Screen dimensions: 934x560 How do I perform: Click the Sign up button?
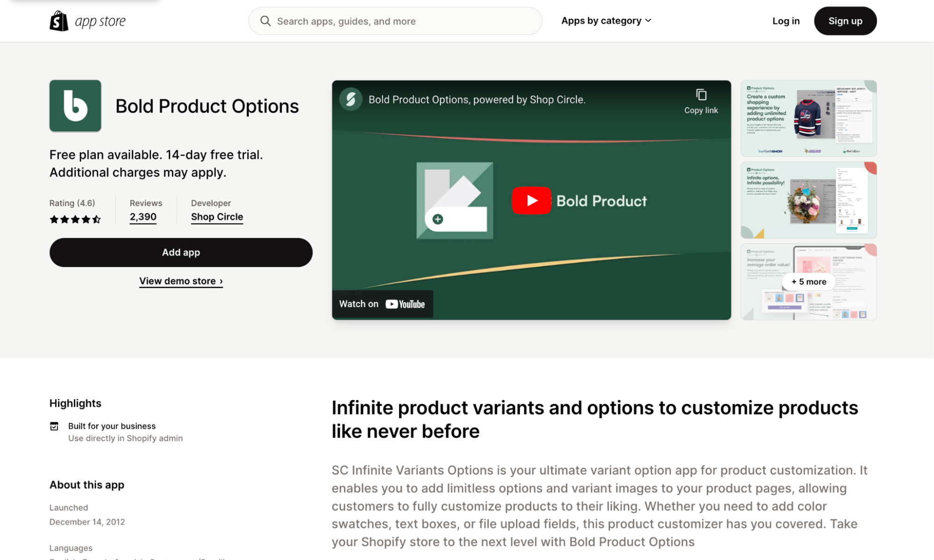point(845,21)
